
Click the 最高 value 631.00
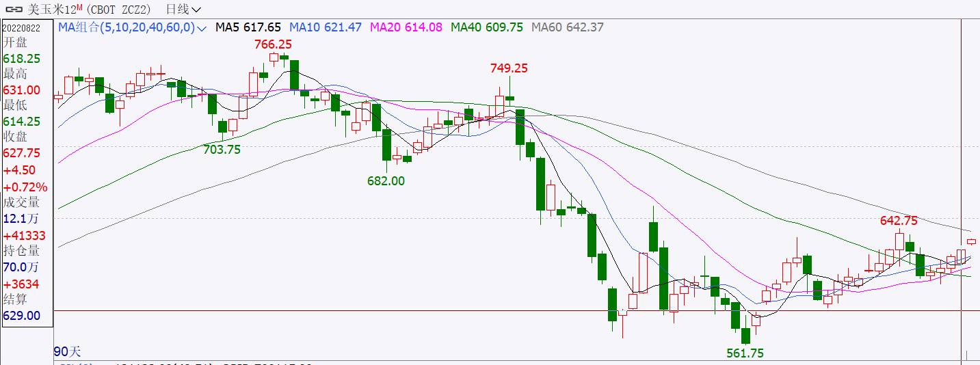[x=21, y=90]
